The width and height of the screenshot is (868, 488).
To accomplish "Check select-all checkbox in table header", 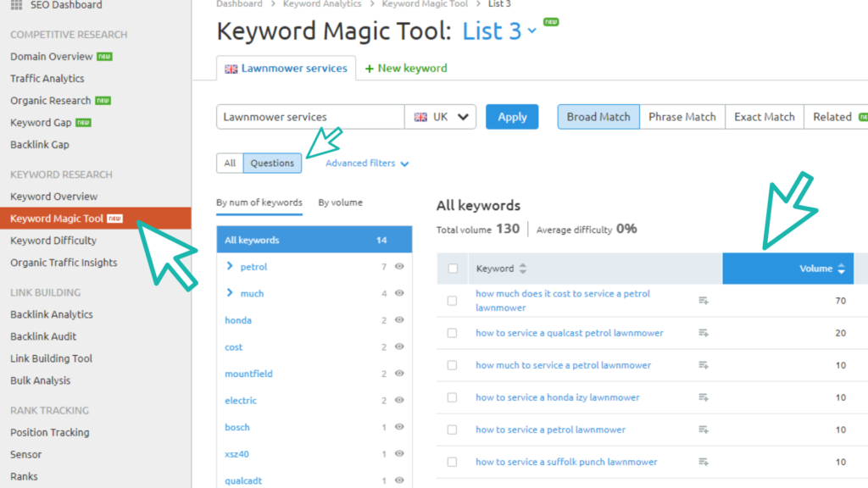I will (x=453, y=269).
